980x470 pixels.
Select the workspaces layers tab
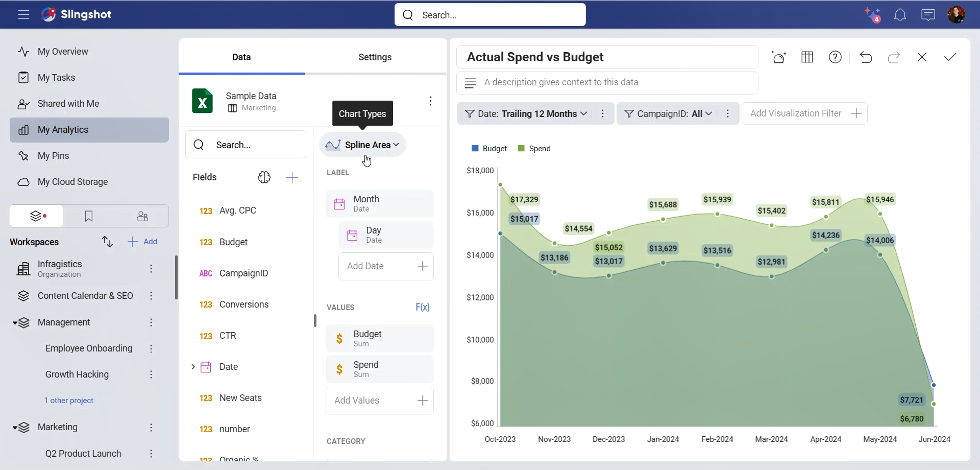(36, 216)
